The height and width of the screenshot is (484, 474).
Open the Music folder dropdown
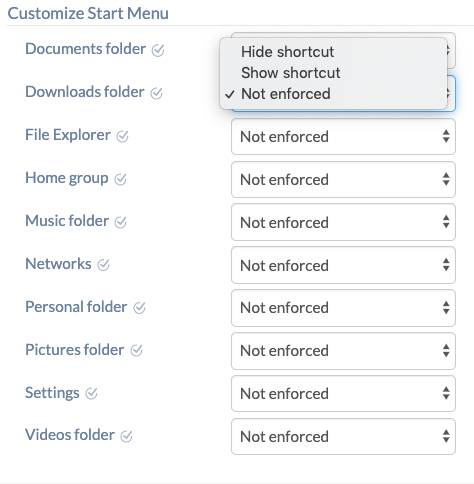[x=343, y=222]
